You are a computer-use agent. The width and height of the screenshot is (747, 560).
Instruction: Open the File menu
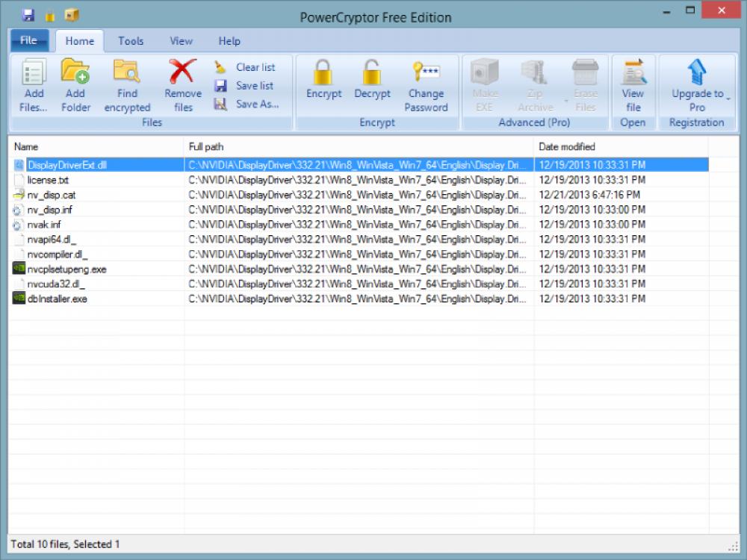(28, 40)
